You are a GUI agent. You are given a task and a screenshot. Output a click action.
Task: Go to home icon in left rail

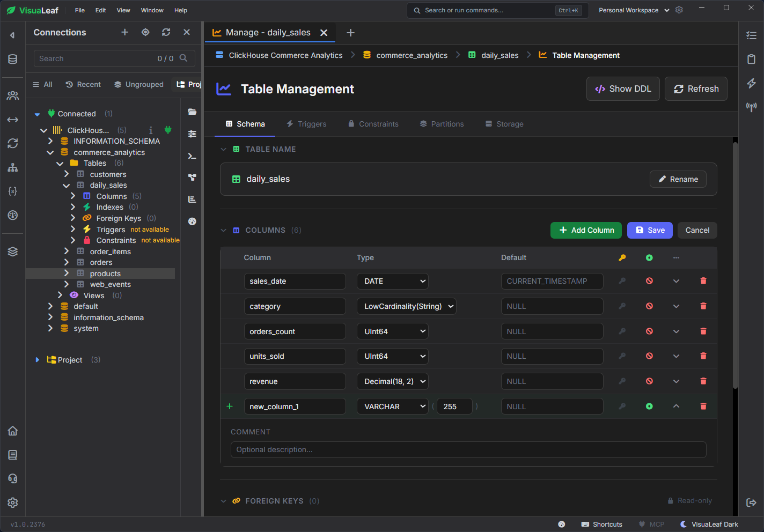point(13,431)
